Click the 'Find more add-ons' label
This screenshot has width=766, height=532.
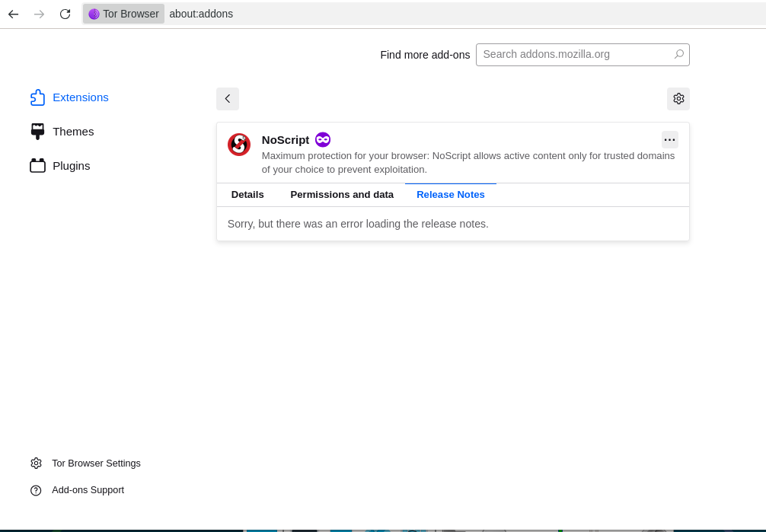(425, 56)
